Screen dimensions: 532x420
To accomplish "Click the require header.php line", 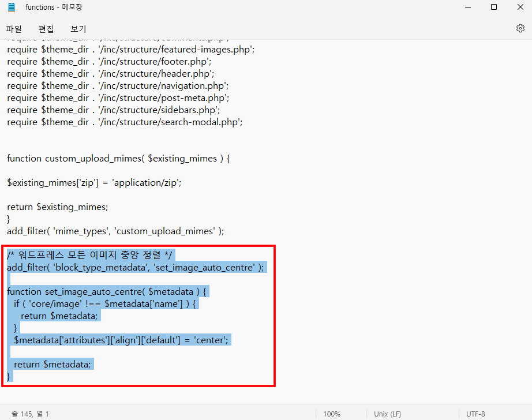I will tap(110, 73).
